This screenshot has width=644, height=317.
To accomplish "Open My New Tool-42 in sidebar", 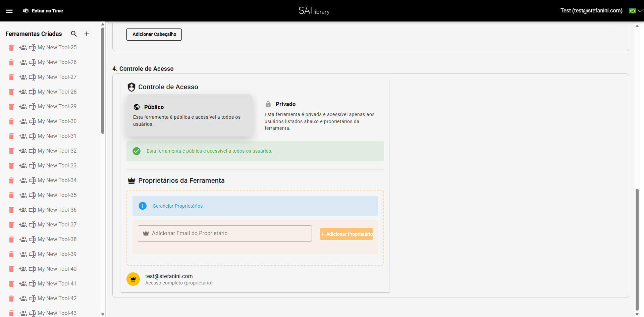I will 57,299.
